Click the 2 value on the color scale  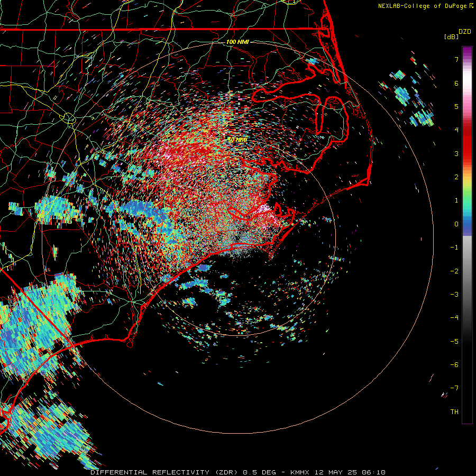click(456, 177)
